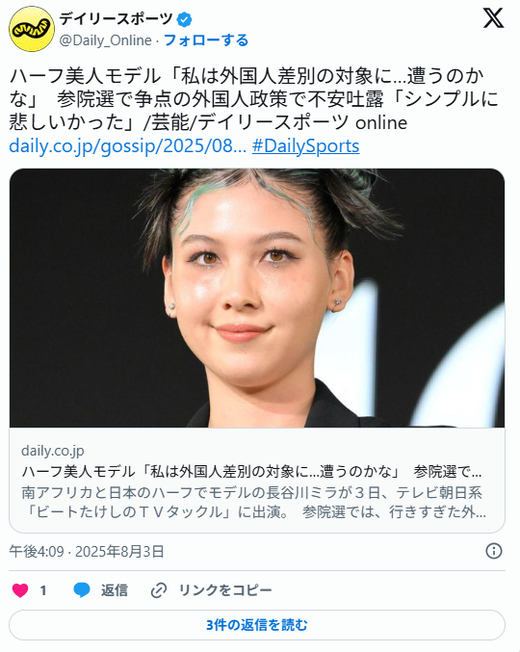
Task: Like the post with heart icon
Action: coord(20,590)
